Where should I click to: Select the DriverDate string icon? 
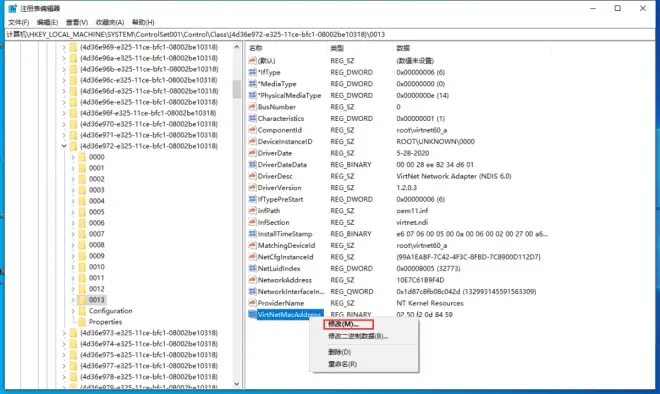pos(253,153)
